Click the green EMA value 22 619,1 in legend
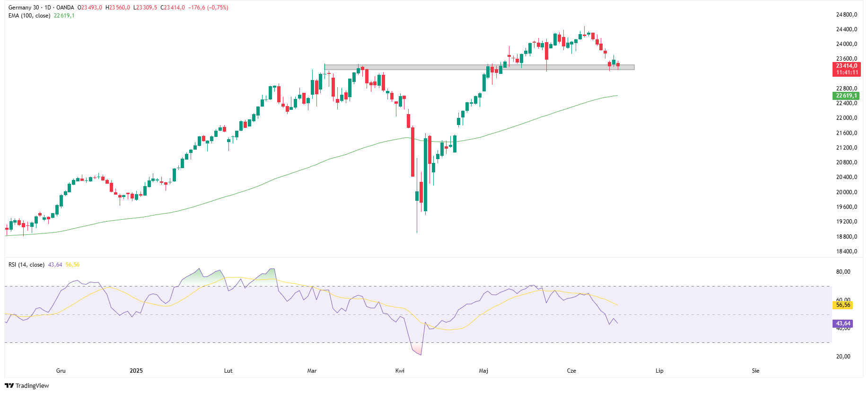The image size is (868, 394). click(x=64, y=16)
